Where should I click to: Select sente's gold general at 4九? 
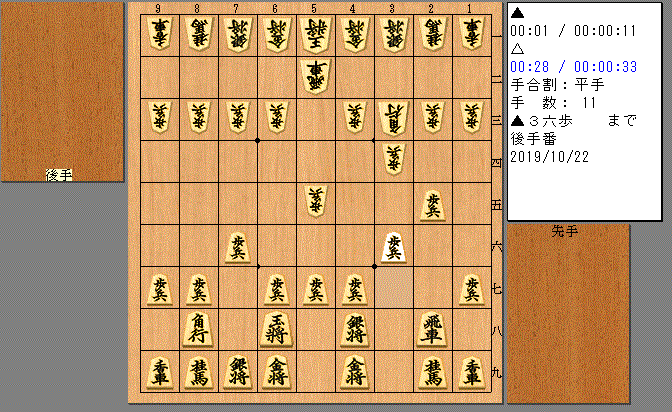[355, 373]
